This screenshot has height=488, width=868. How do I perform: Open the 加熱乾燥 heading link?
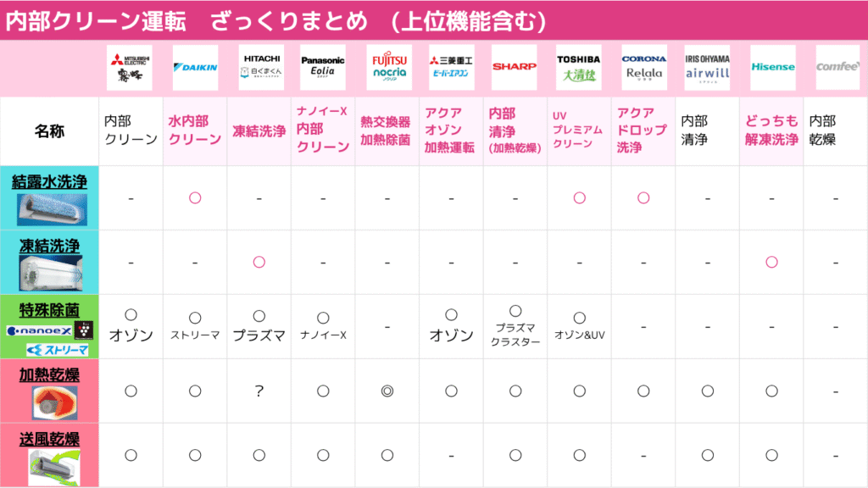click(49, 374)
